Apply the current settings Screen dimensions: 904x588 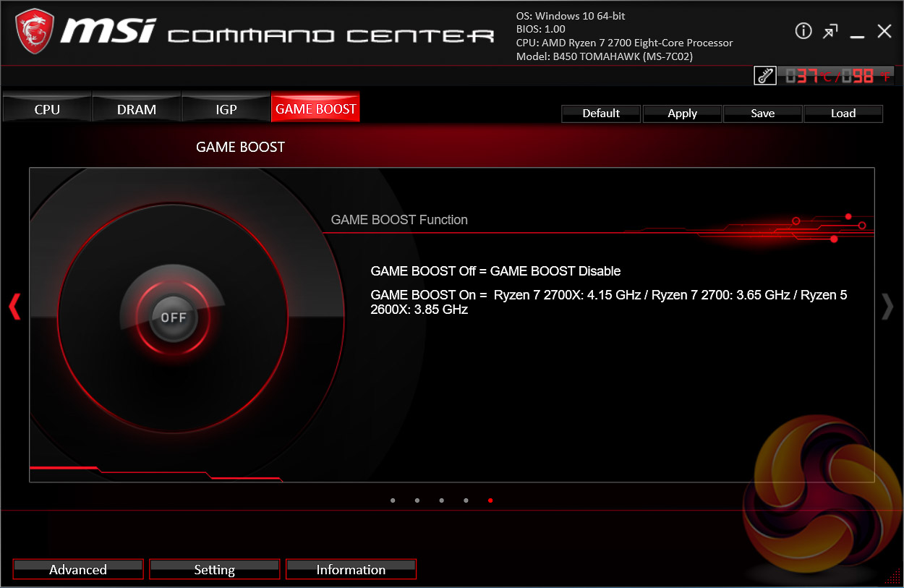pos(682,114)
